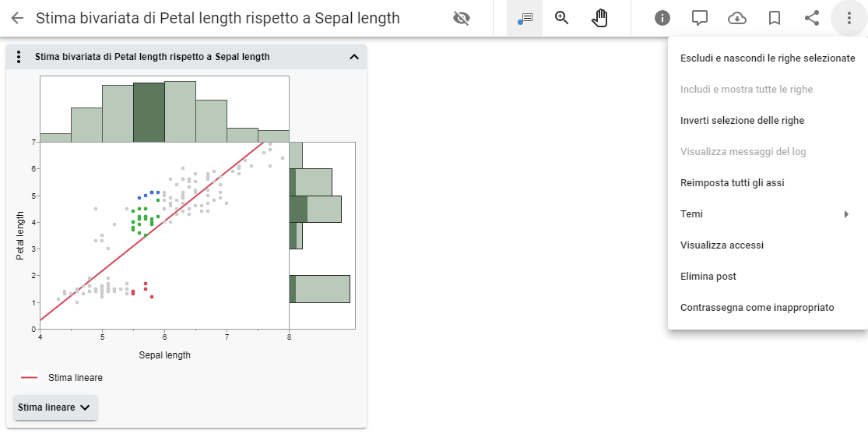The image size is (868, 434).
Task: Collapse the Stima bivariata report panel
Action: [354, 57]
